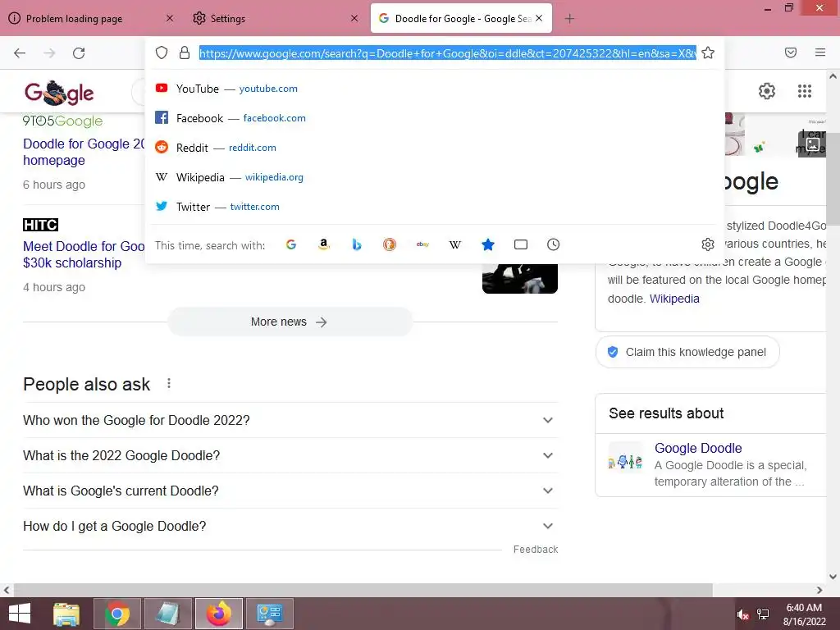Search in open Tabs icon
The width and height of the screenshot is (840, 630).
click(x=521, y=244)
